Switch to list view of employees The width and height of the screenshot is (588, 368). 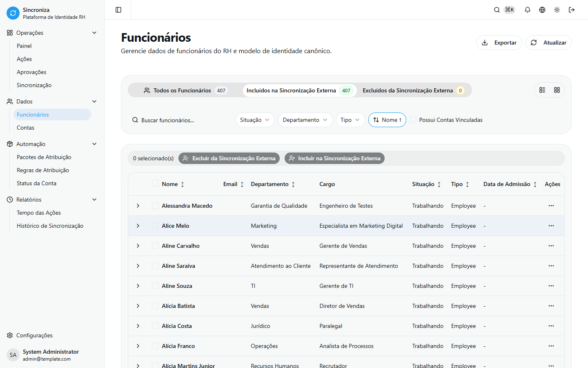click(542, 90)
